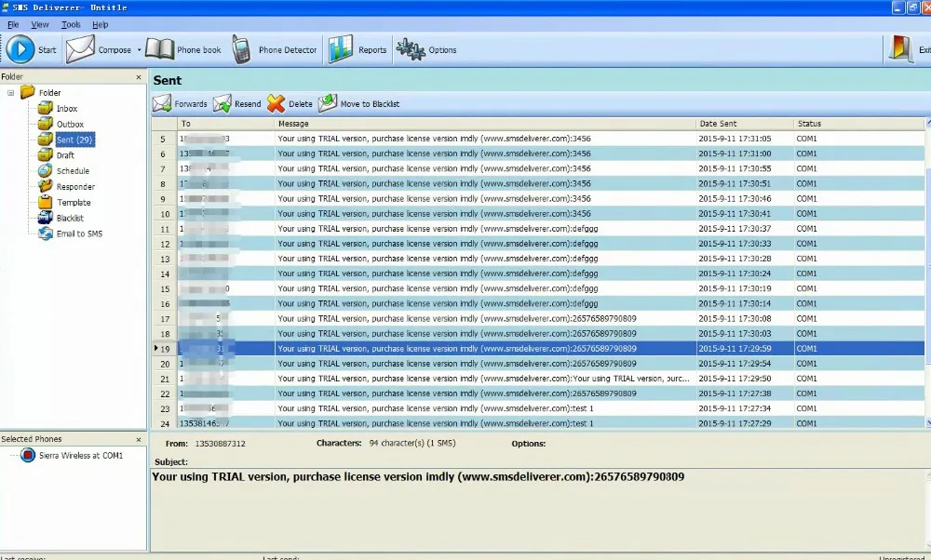Click the Start play icon in toolbar

[20, 49]
